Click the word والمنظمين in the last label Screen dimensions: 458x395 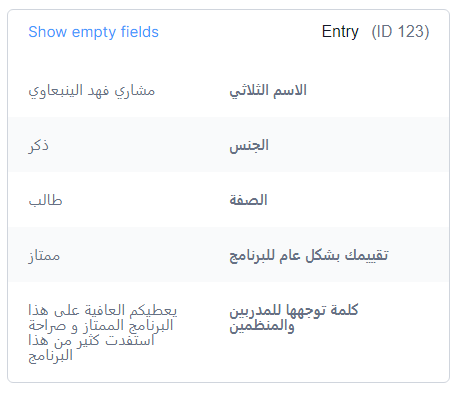262,326
